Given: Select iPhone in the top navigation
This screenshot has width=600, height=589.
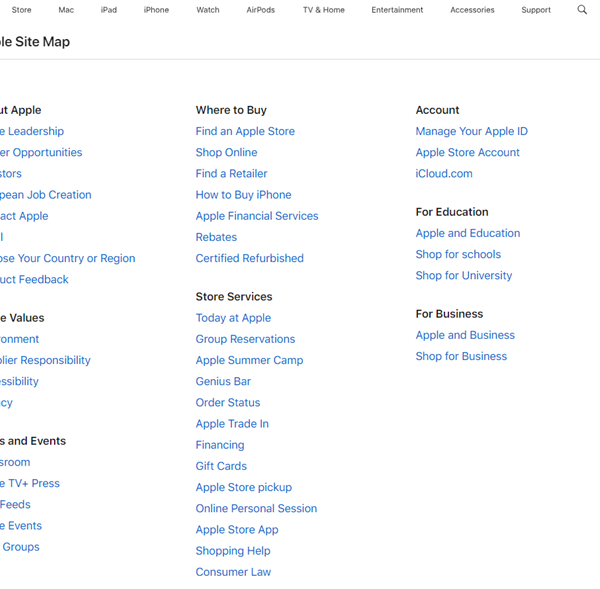Looking at the screenshot, I should [x=156, y=10].
